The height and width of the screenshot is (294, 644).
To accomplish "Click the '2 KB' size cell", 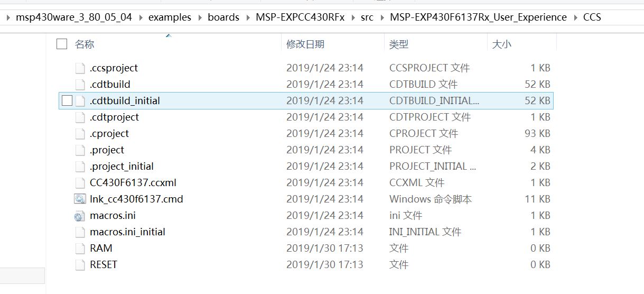I will click(x=540, y=167).
